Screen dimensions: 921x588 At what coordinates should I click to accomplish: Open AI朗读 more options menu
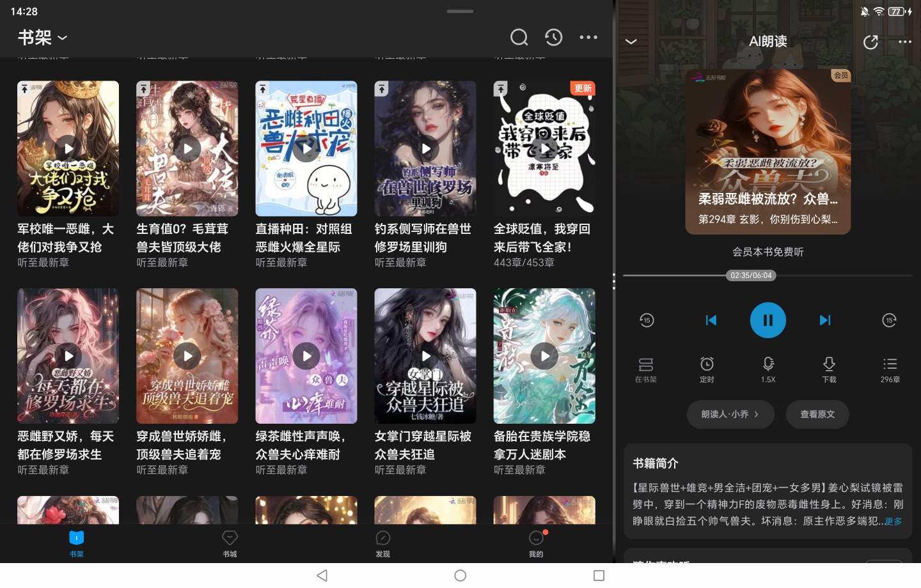tap(905, 42)
